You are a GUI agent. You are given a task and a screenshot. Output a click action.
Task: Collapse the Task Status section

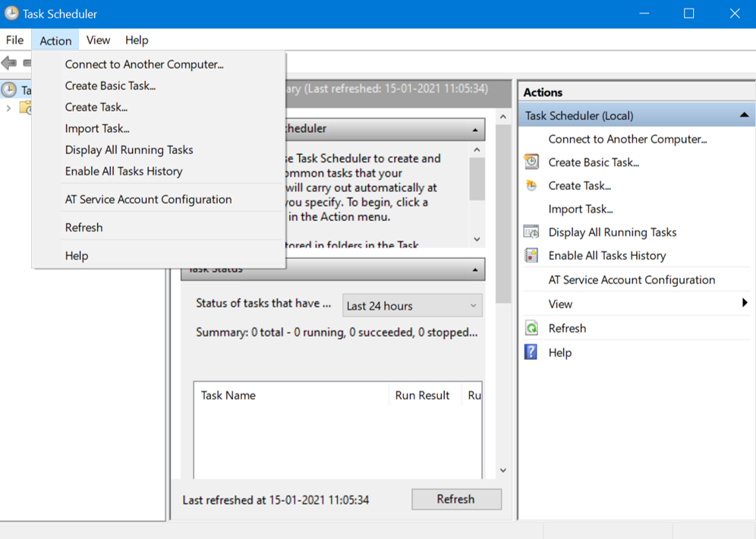coord(475,269)
